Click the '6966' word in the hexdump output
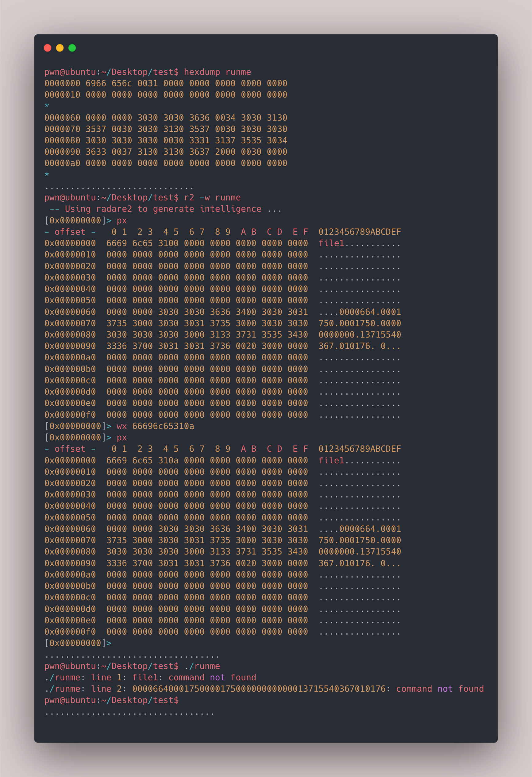Screen dimensions: 532x777 [96, 83]
